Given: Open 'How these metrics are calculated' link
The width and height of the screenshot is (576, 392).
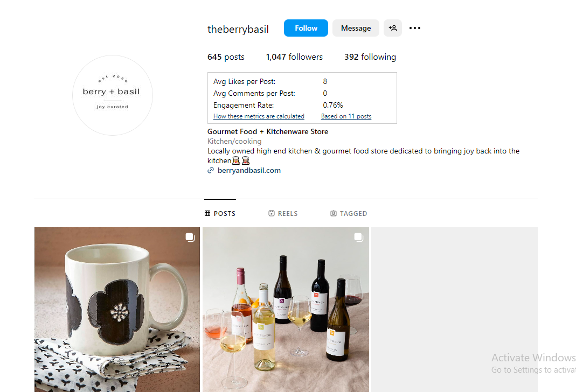Looking at the screenshot, I should pyautogui.click(x=259, y=116).
